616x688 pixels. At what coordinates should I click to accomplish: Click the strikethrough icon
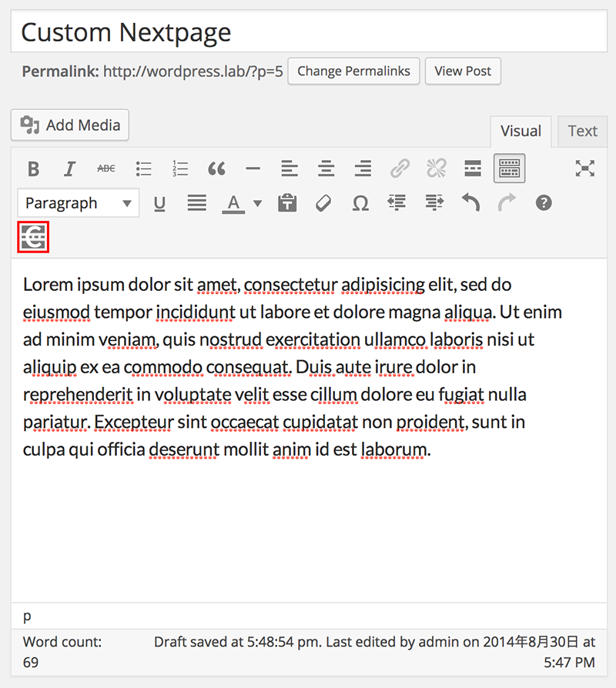click(106, 169)
